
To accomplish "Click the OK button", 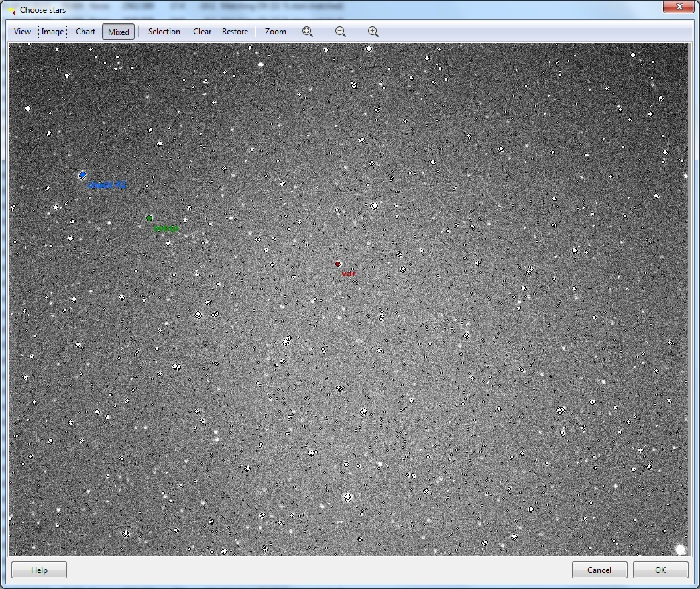I will 661,570.
